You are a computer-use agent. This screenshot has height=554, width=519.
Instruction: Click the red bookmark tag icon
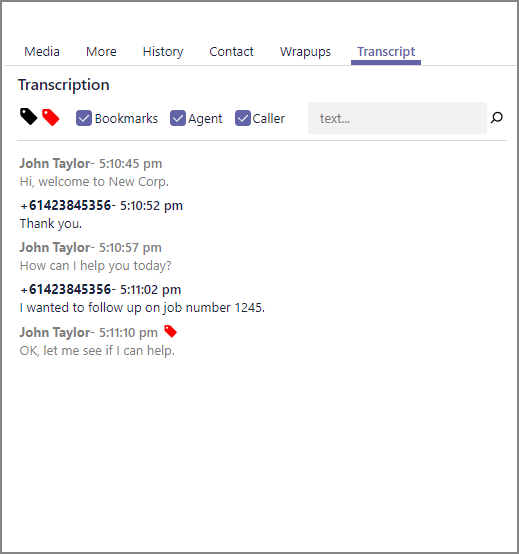pos(51,117)
